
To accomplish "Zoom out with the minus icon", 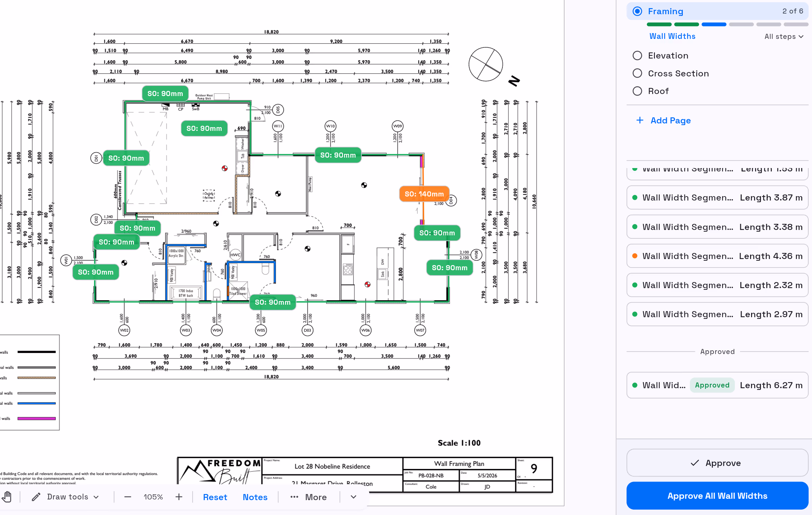I will click(128, 497).
